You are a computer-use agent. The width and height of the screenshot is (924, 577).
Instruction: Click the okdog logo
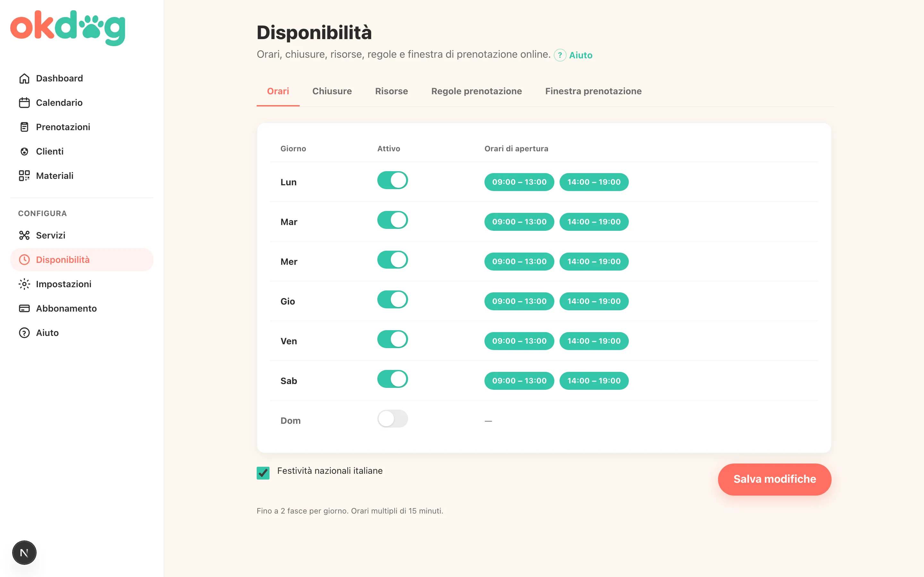tap(68, 28)
